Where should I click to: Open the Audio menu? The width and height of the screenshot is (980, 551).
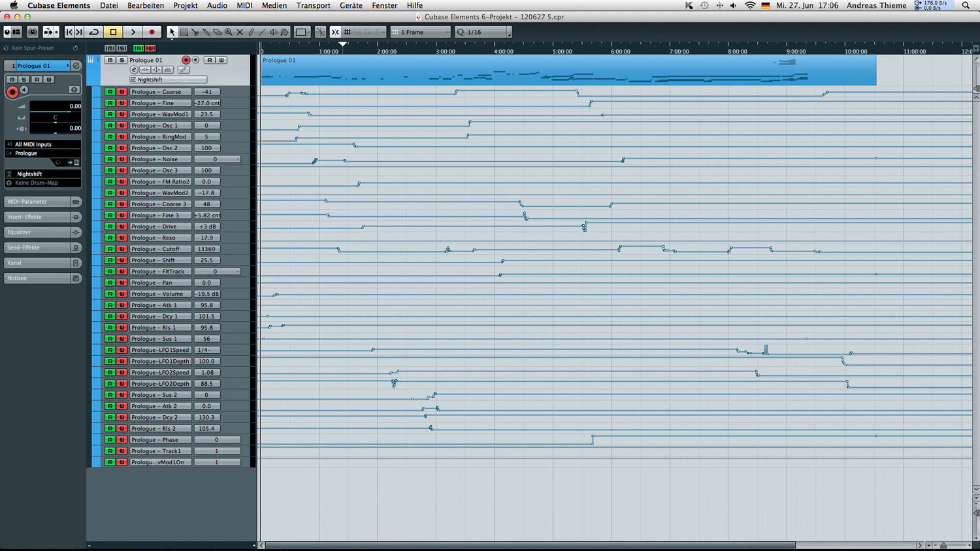point(217,5)
